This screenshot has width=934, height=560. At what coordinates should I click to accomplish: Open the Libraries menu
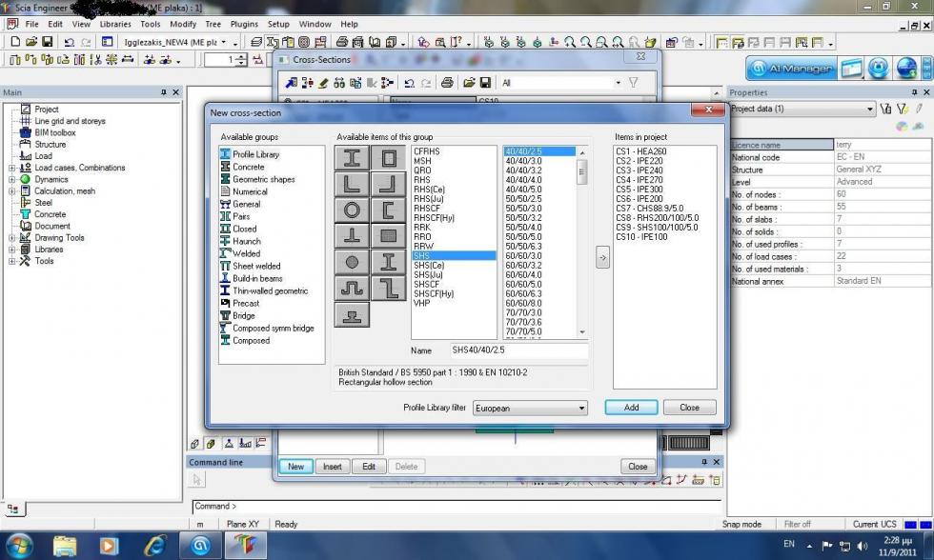115,25
